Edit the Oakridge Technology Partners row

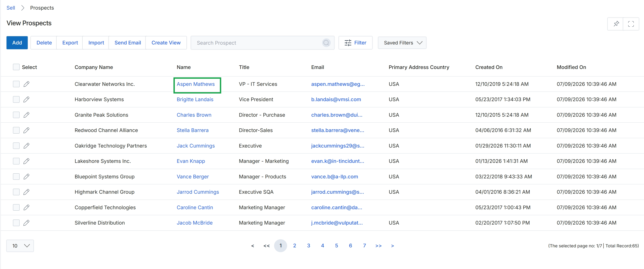(x=27, y=146)
